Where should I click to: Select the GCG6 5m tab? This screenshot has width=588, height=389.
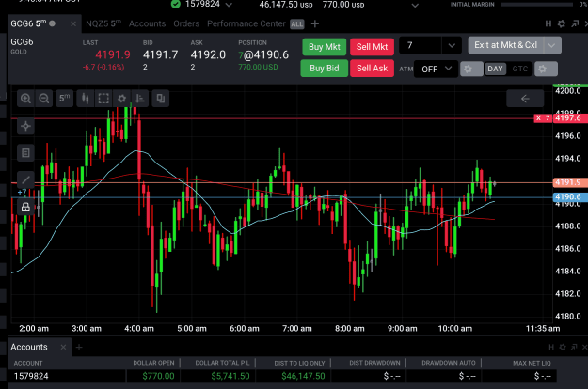33,23
